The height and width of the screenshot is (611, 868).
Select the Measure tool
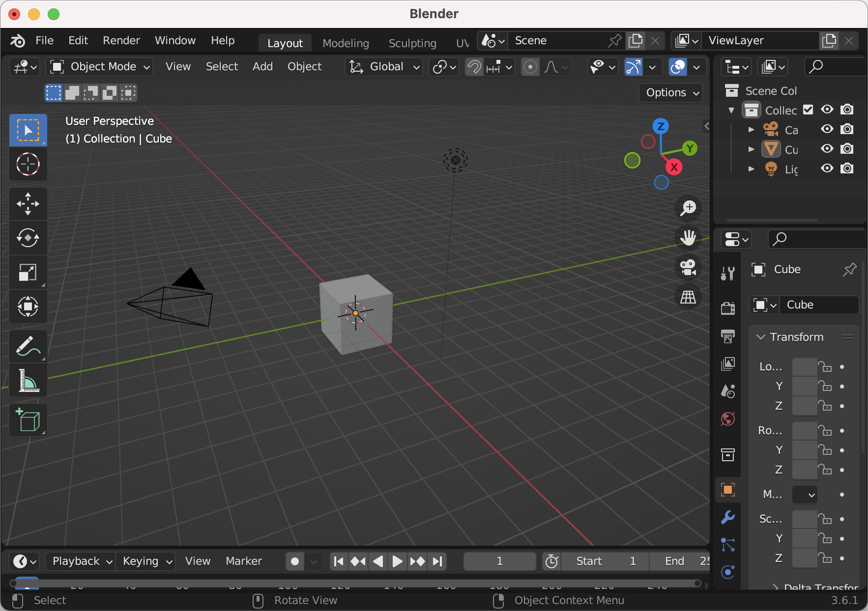[28, 381]
